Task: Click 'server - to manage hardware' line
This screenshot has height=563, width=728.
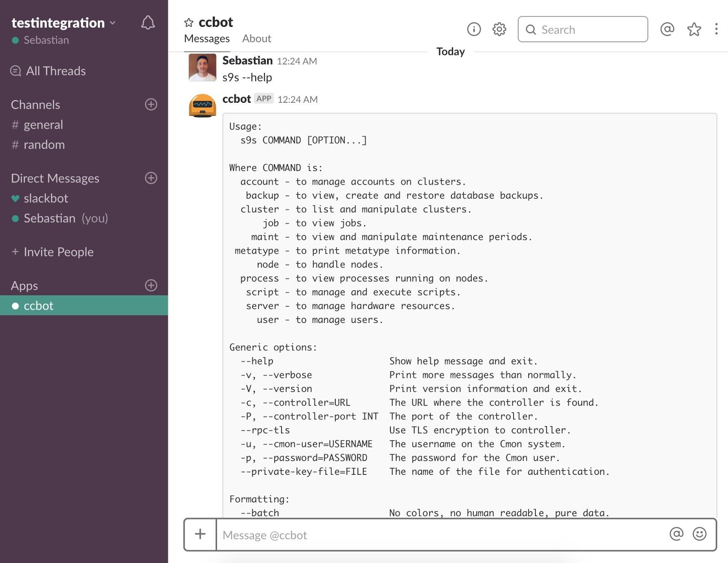Action: [x=350, y=306]
